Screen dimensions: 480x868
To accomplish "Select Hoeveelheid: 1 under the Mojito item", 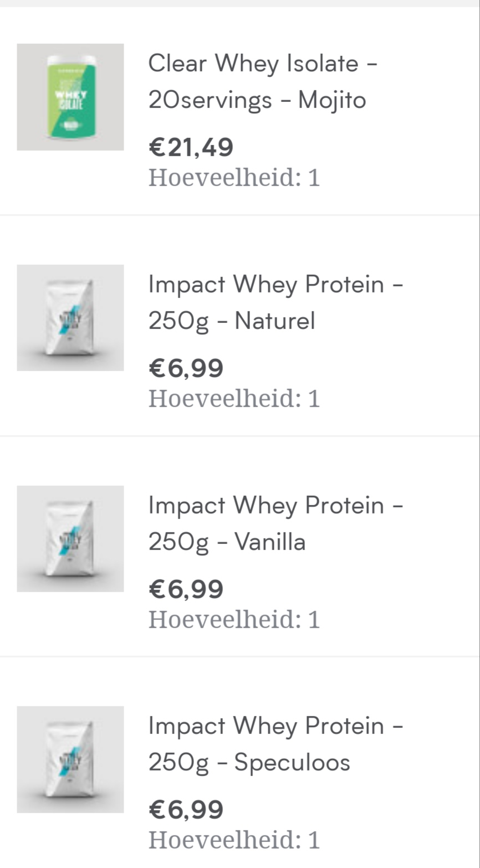I will [x=234, y=178].
